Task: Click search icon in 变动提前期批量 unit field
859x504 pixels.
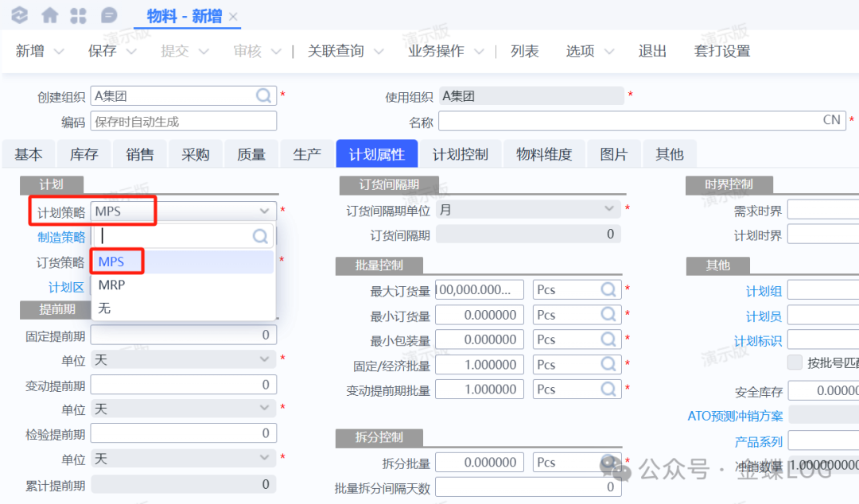Action: click(608, 390)
